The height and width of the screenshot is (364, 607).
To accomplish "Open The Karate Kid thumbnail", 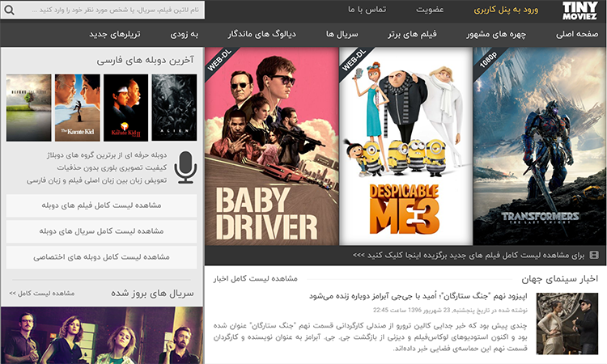I will click(x=78, y=108).
